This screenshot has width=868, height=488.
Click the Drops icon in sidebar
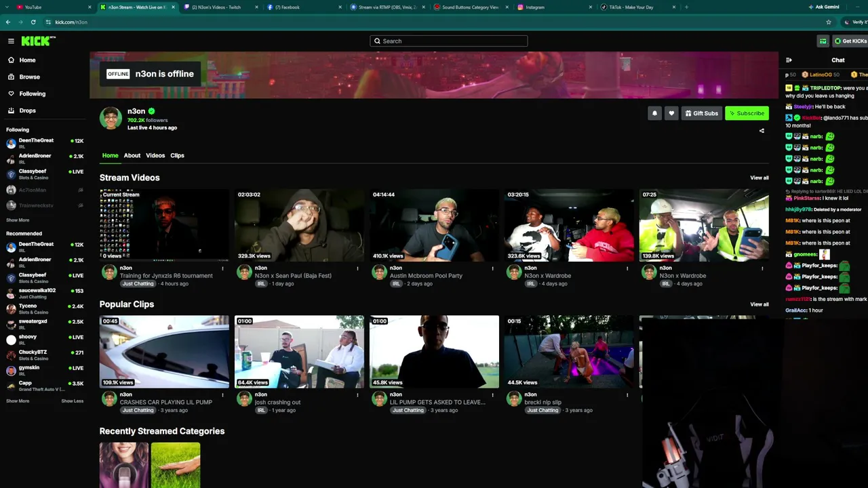point(11,110)
